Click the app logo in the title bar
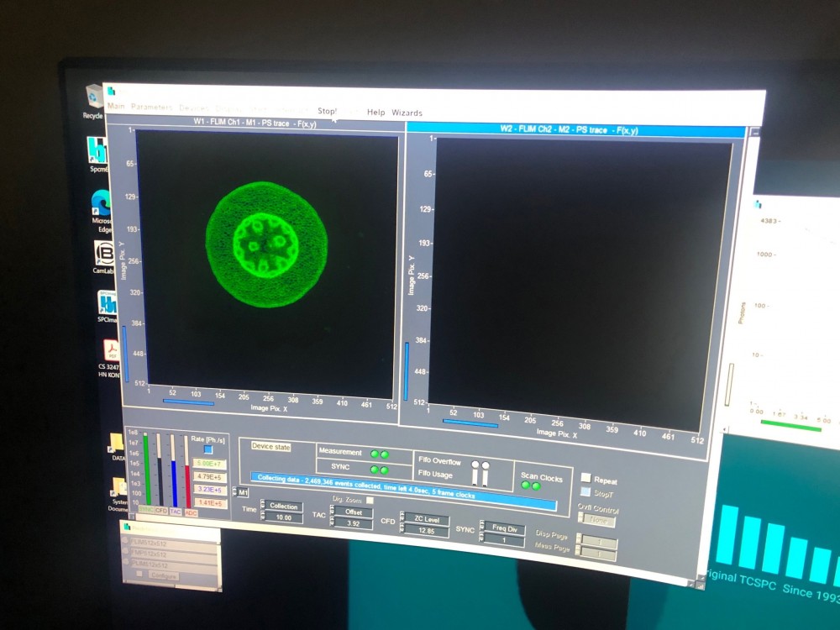The width and height of the screenshot is (840, 630). 111,92
